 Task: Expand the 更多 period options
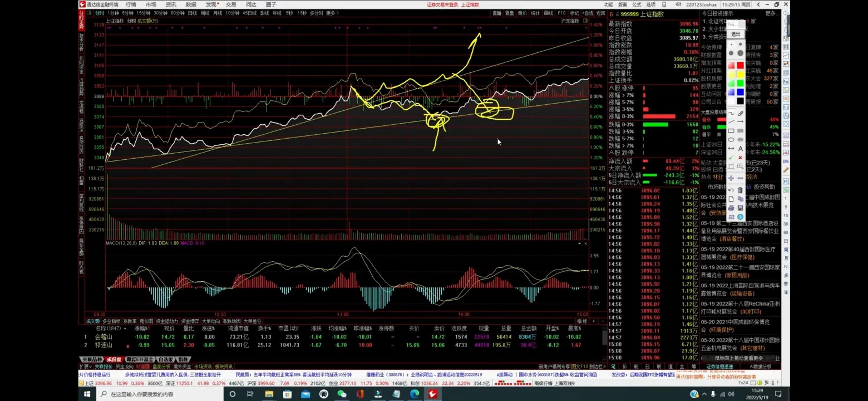[332, 13]
